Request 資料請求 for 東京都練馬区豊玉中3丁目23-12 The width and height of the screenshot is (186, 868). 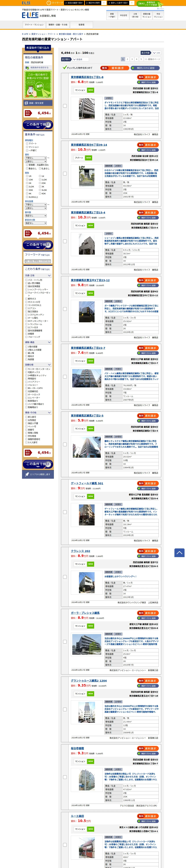[x=148, y=280]
